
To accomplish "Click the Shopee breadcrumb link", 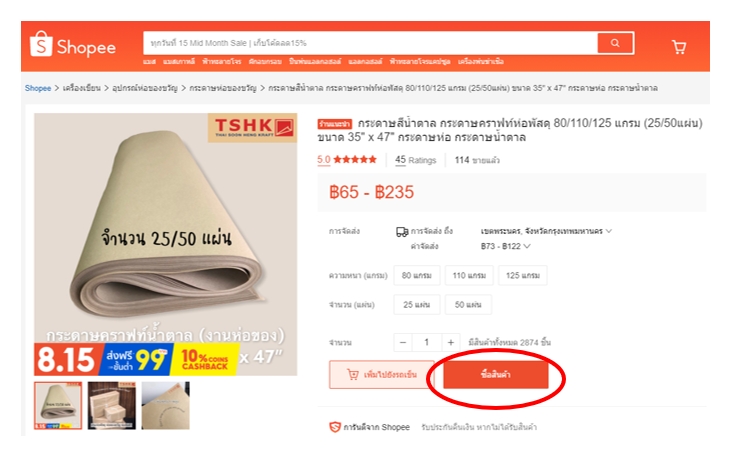I will 38,88.
